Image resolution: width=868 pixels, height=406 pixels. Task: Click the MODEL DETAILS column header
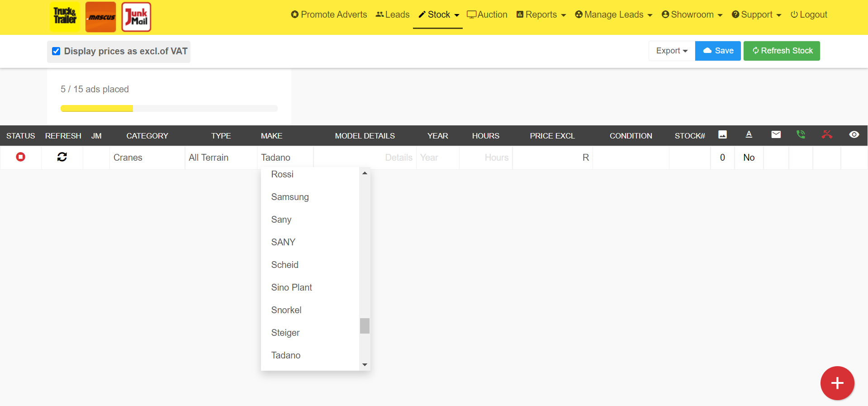pos(365,136)
